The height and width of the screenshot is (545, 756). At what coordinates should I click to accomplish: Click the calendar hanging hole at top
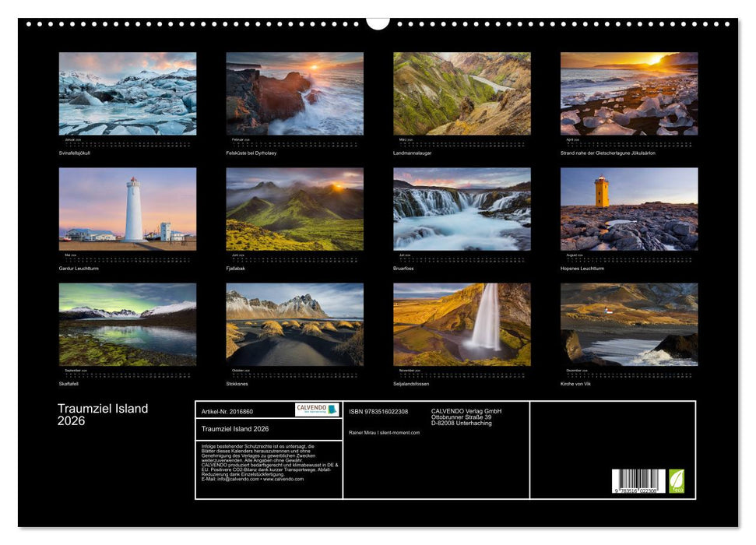click(378, 22)
